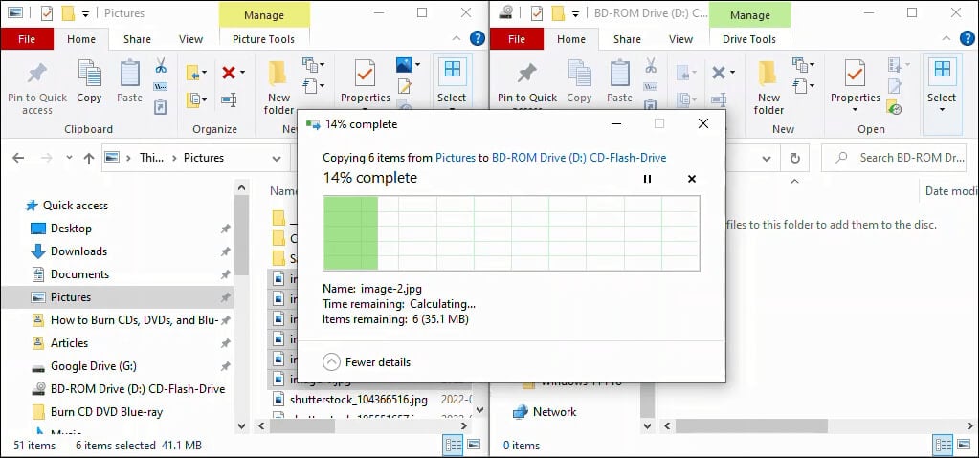Open Customize Quick Access Toolbar dropdown in Pictures window
This screenshot has height=458, width=980.
(85, 13)
